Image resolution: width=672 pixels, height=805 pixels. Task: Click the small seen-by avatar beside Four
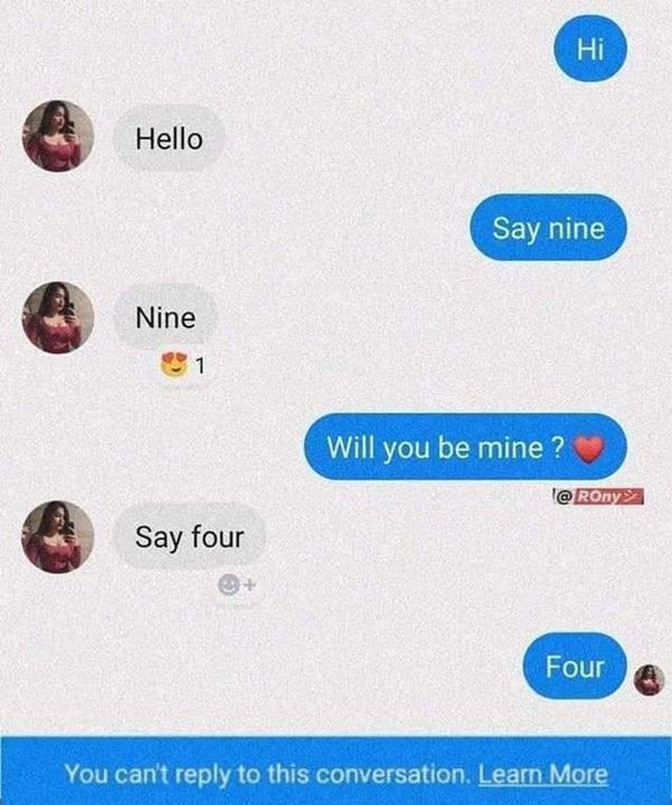[x=648, y=680]
